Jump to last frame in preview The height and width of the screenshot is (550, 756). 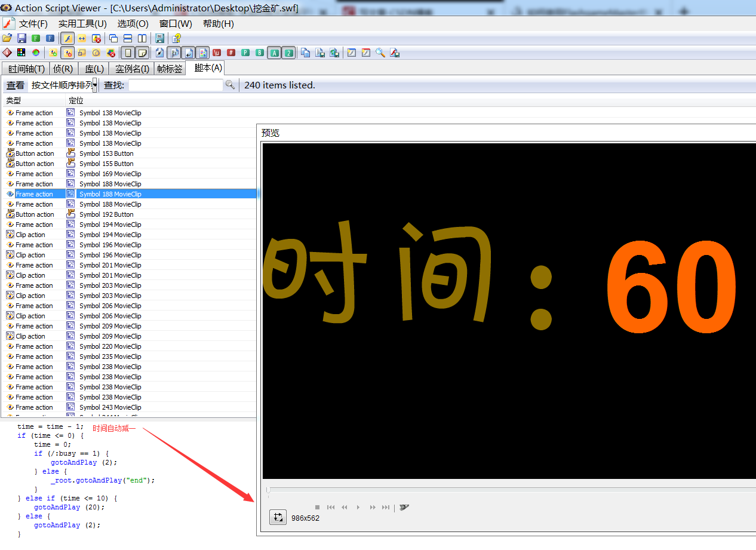(x=386, y=508)
